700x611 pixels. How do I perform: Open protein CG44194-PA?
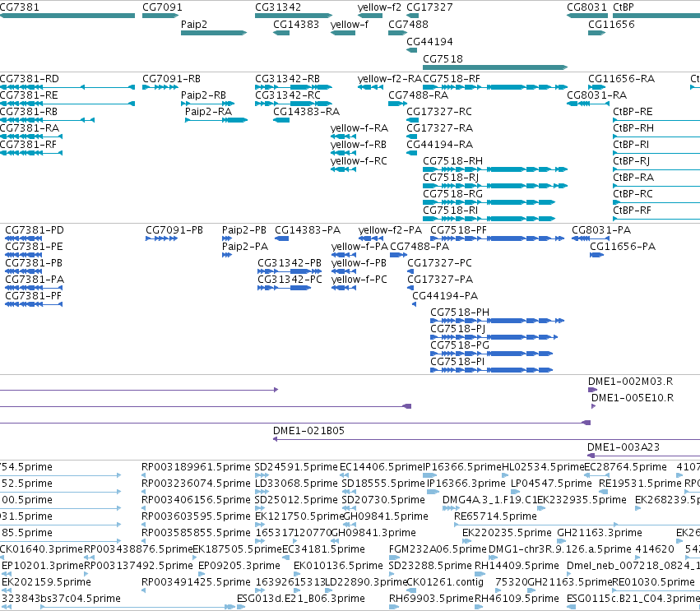pyautogui.click(x=445, y=296)
